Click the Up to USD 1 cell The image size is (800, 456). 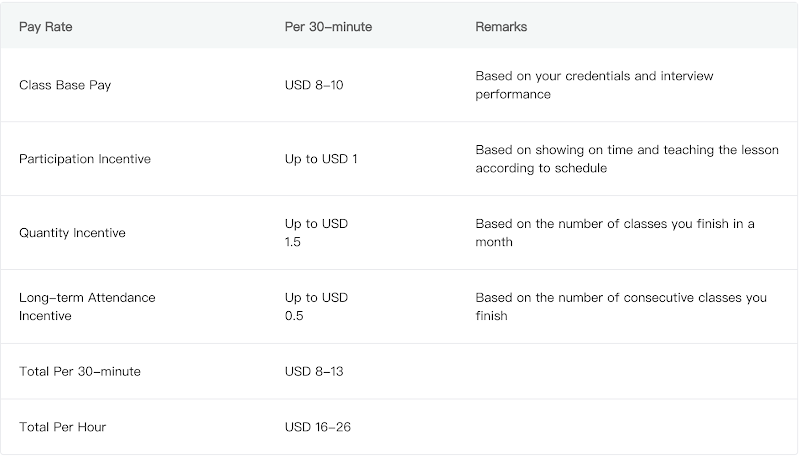(321, 159)
